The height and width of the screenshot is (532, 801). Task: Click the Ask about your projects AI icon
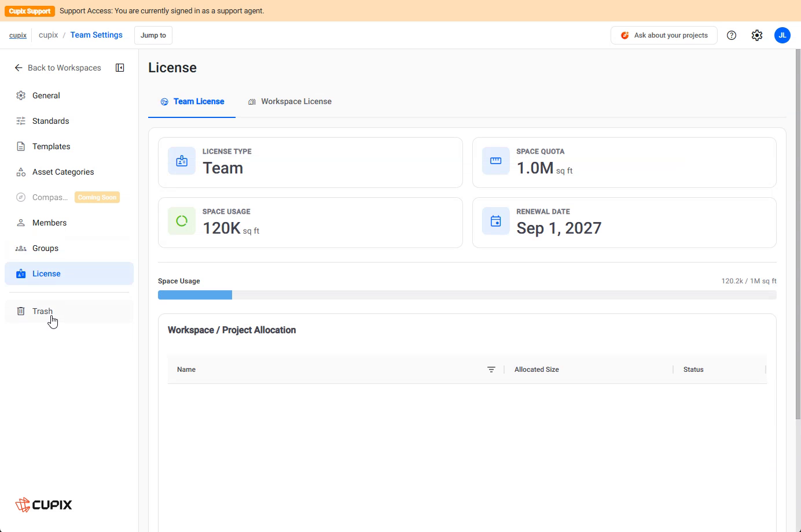pos(625,35)
